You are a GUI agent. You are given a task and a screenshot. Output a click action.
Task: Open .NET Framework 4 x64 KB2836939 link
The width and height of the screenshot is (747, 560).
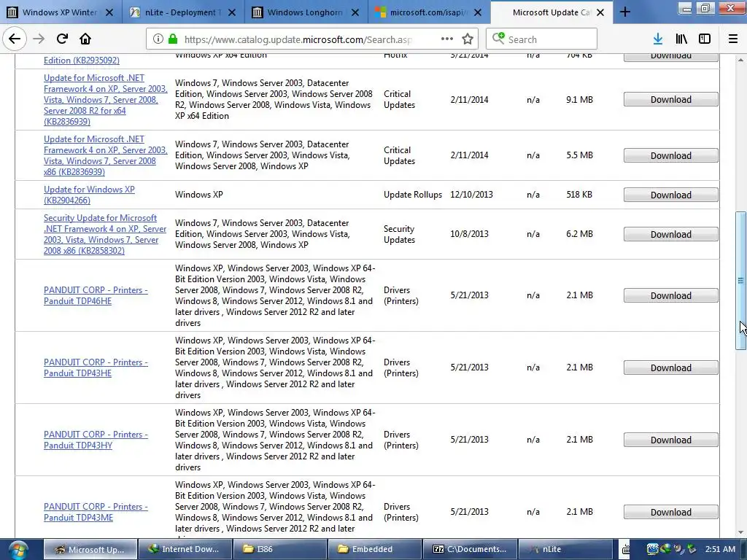click(105, 99)
